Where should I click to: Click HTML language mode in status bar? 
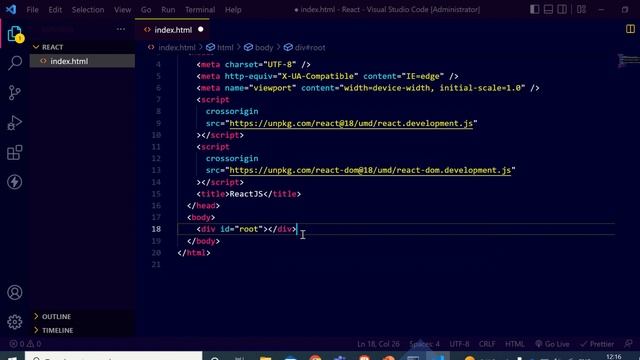click(514, 344)
